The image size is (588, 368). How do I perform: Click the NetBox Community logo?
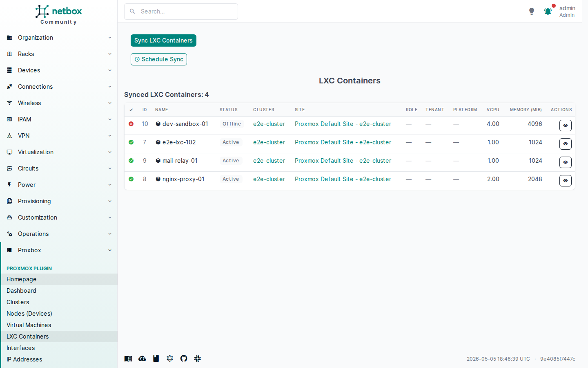tap(59, 15)
